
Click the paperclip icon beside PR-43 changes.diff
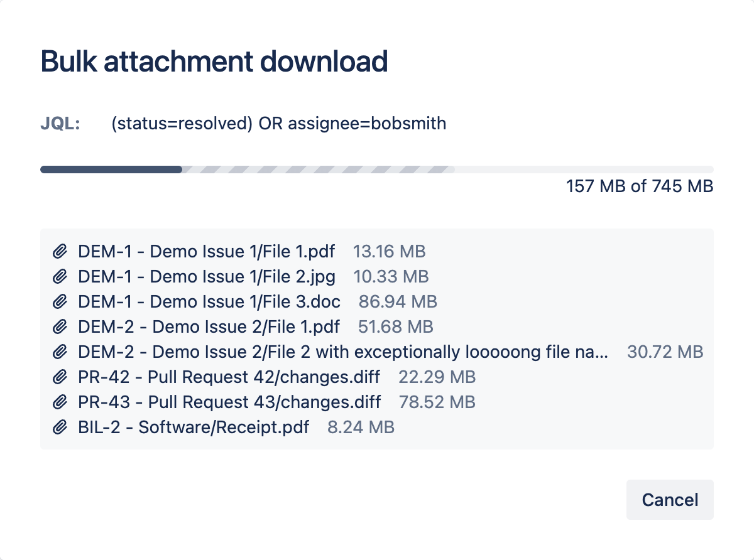click(60, 402)
